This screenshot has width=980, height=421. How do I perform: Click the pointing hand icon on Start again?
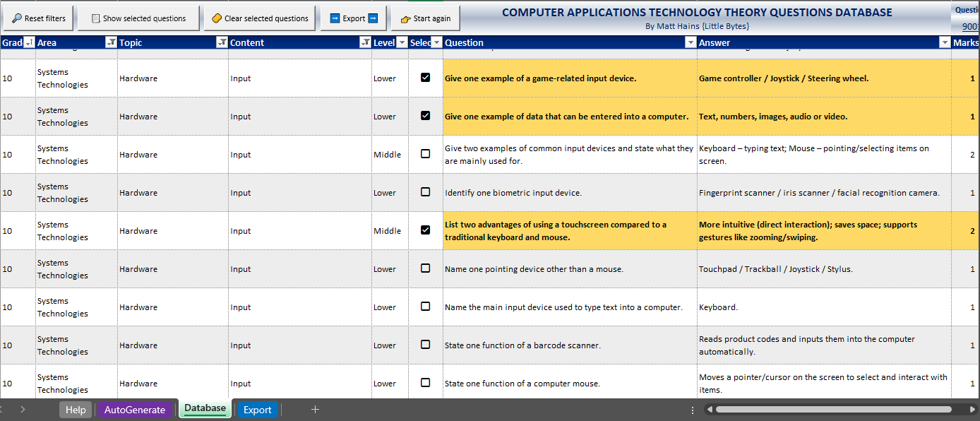(405, 19)
